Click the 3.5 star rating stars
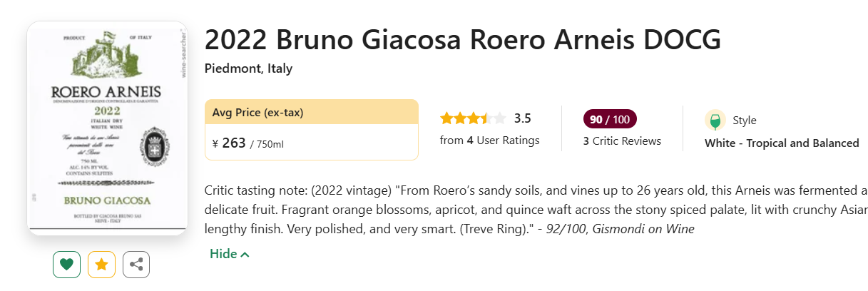The width and height of the screenshot is (868, 291). coord(473,118)
